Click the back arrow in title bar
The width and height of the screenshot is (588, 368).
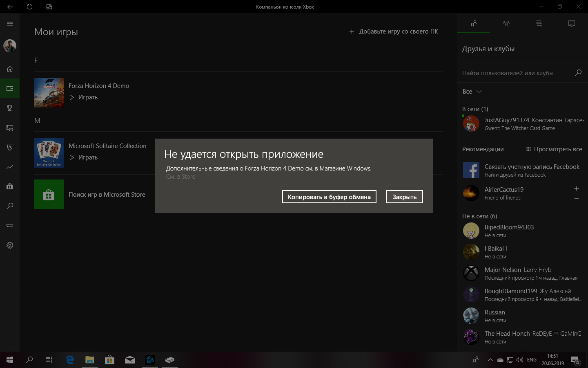10,7
